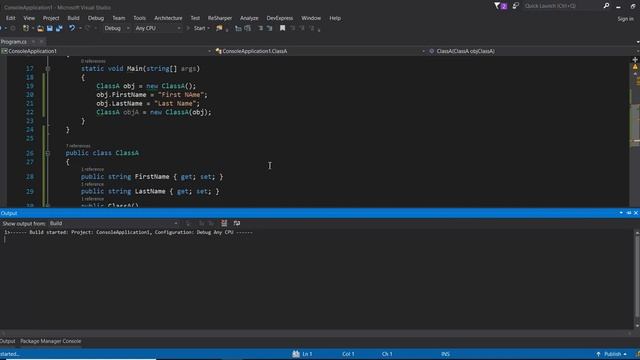Select the Package Manager Console tab

click(51, 341)
